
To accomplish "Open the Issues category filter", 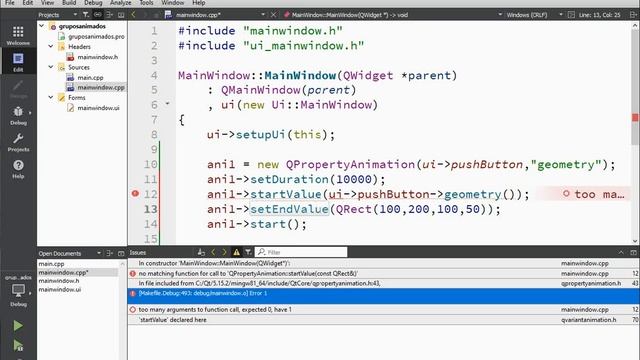I will pos(248,252).
